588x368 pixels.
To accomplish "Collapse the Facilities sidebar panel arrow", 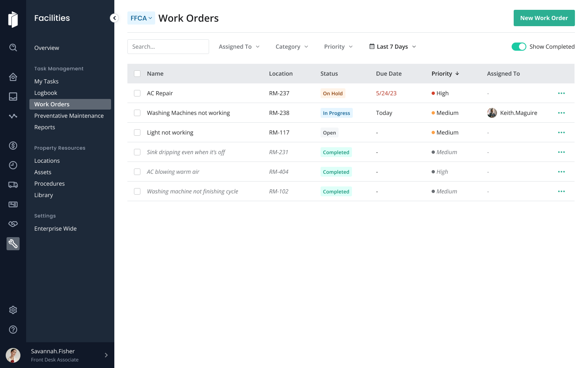I will (114, 18).
